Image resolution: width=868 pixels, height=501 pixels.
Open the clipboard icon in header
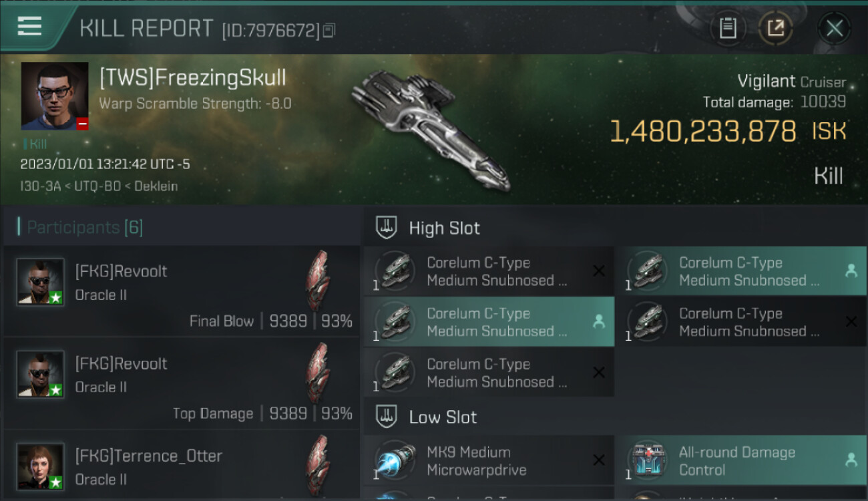point(728,29)
